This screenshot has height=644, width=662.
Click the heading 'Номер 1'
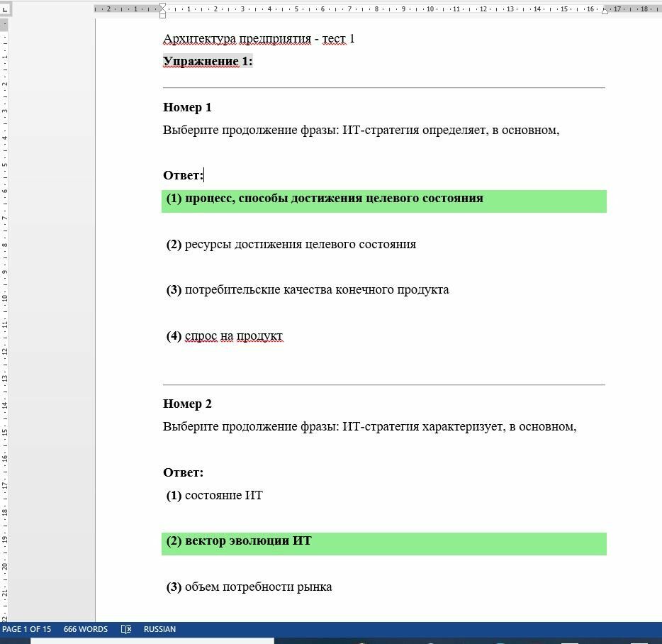click(x=187, y=107)
